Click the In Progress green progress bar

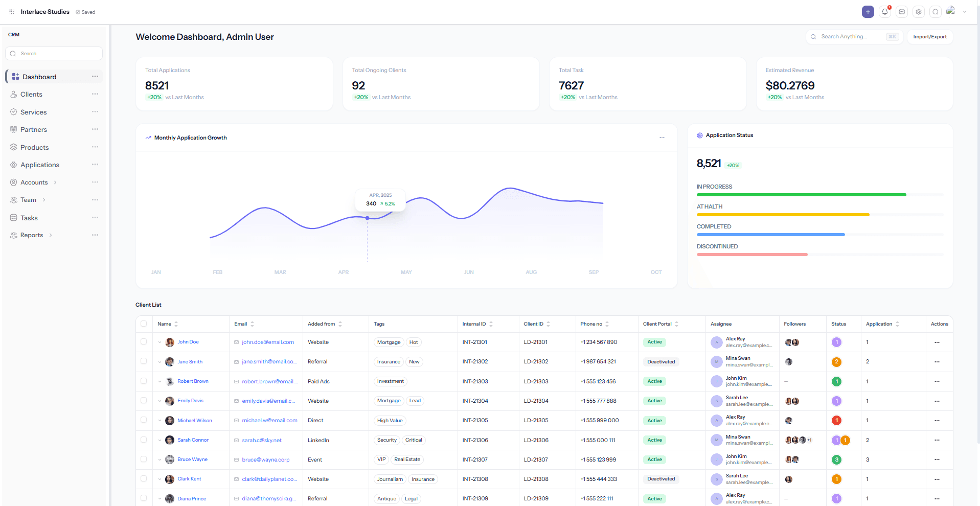click(801, 195)
